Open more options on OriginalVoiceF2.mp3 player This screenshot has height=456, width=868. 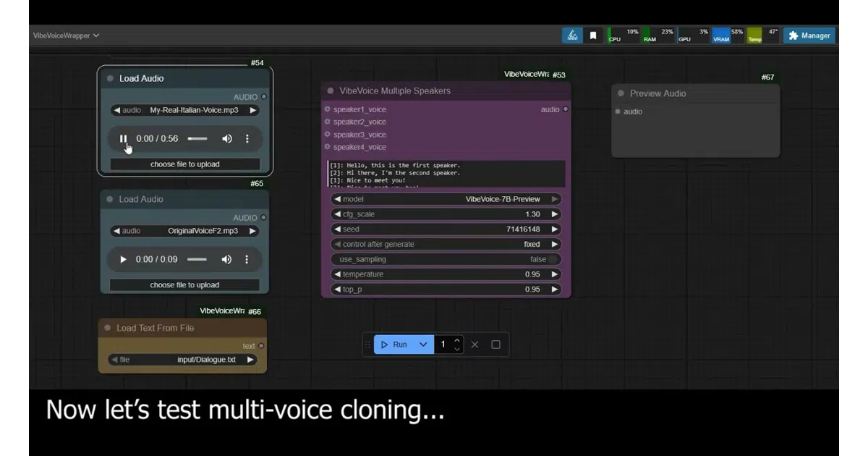click(x=247, y=259)
